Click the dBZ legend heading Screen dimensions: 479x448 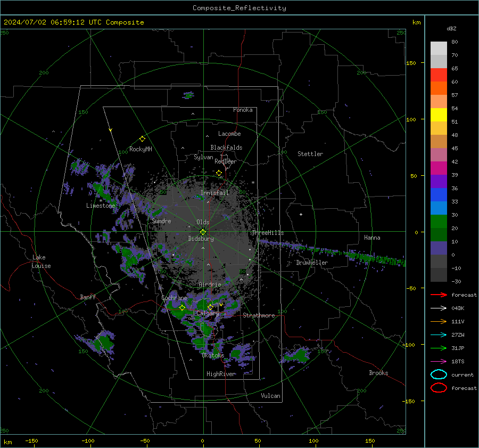tap(451, 29)
